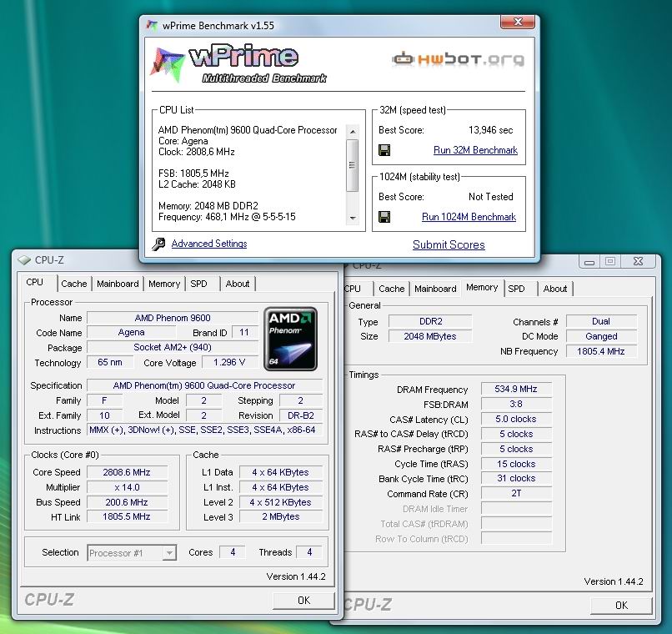Click the CPU List scroll up arrow
The width and height of the screenshot is (672, 634).
coord(353,132)
